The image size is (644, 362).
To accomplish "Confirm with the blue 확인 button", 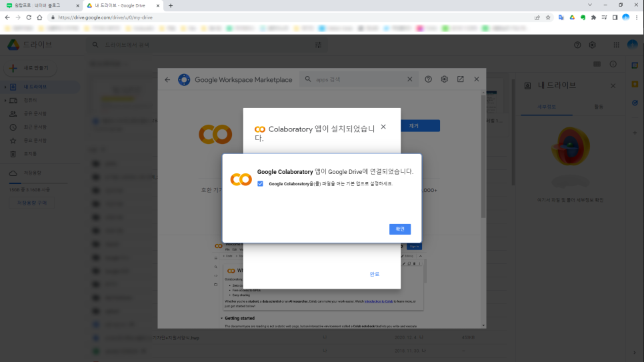I will pyautogui.click(x=399, y=229).
